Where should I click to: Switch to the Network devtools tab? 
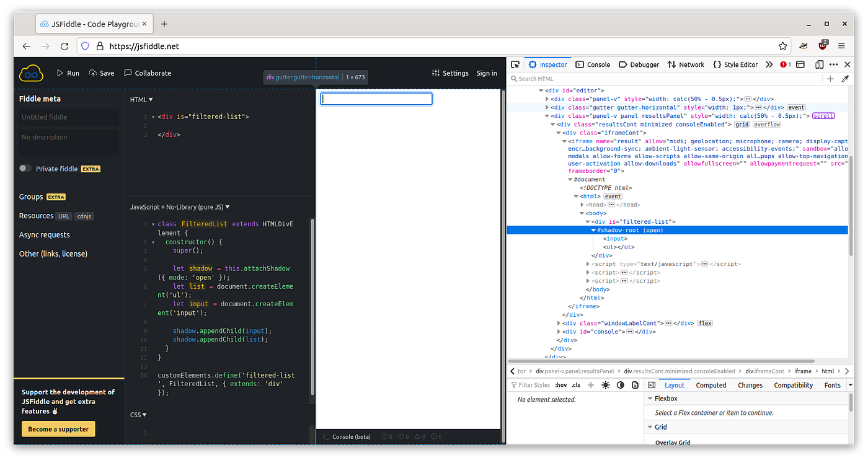pyautogui.click(x=686, y=64)
